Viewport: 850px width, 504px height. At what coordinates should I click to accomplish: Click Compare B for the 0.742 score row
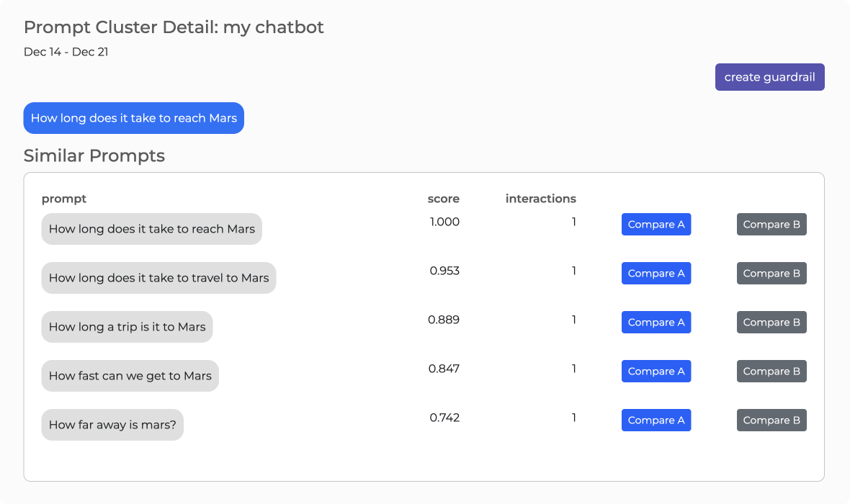tap(771, 420)
